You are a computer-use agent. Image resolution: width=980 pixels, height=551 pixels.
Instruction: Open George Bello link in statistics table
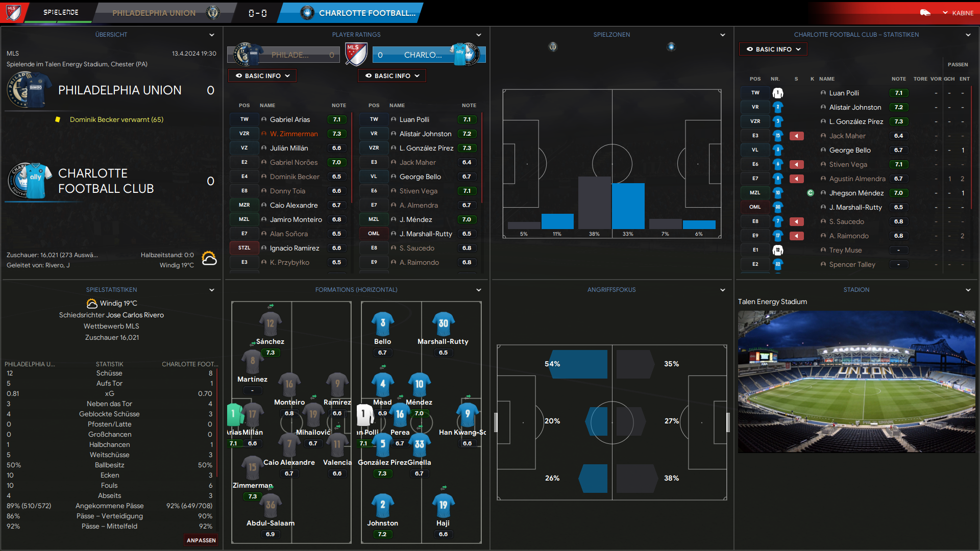tap(850, 150)
